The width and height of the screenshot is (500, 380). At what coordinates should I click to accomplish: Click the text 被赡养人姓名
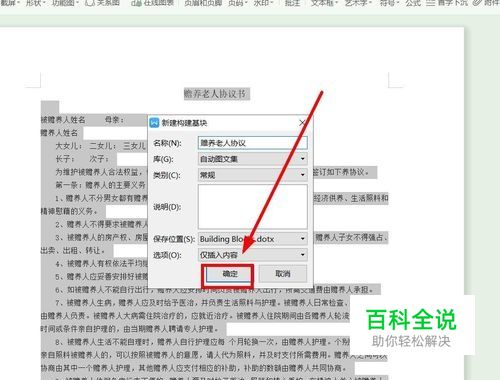[x=63, y=120]
